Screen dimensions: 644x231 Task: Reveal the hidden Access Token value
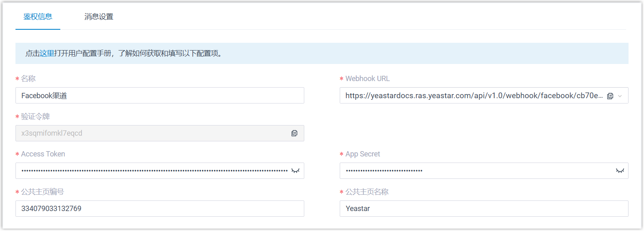pos(295,171)
